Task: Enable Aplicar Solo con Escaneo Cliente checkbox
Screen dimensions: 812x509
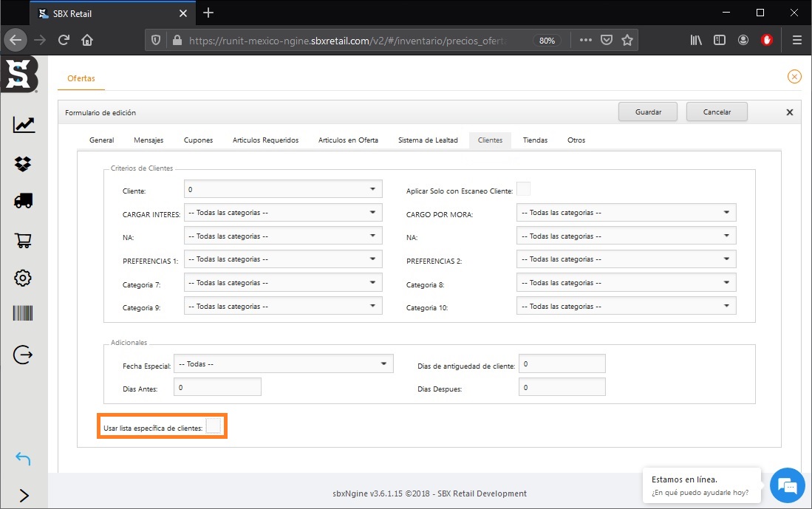Action: (x=523, y=189)
